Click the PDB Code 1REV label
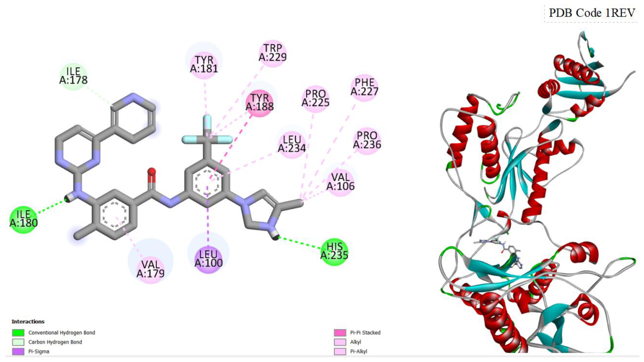Image resolution: width=644 pixels, height=362 pixels. click(592, 13)
